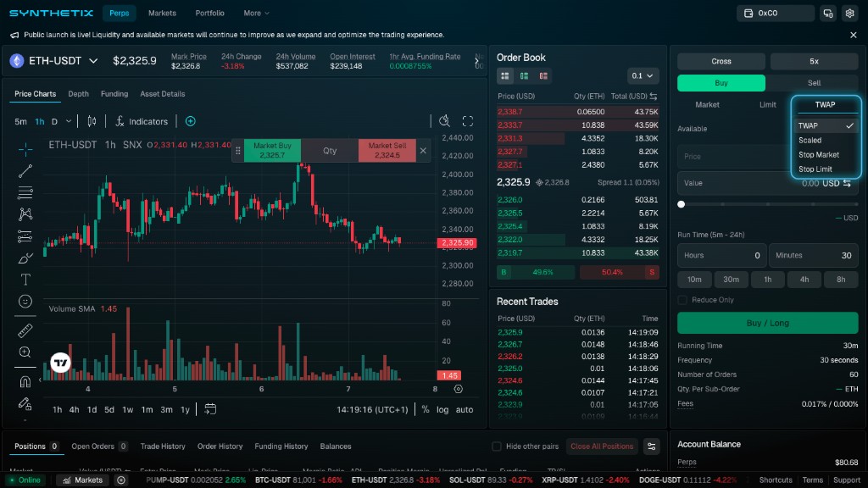
Task: Enable the Reduce Only checkbox
Action: (x=682, y=300)
